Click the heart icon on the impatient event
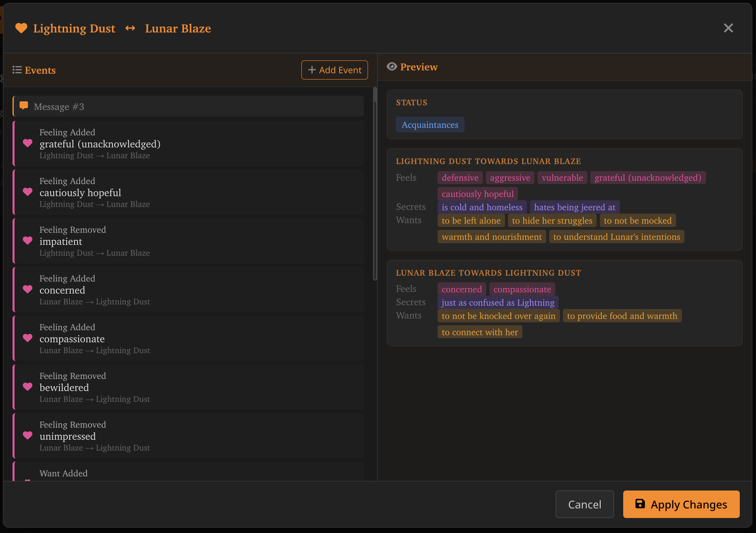The image size is (756, 533). (x=28, y=241)
